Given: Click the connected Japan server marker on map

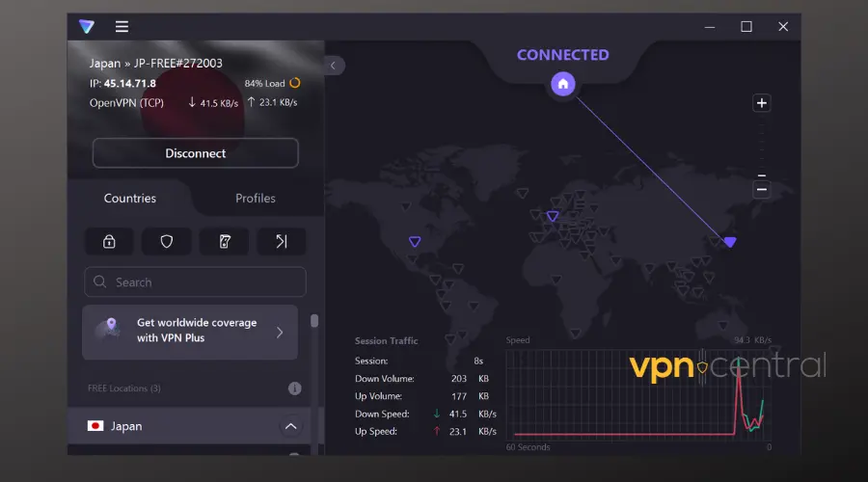Looking at the screenshot, I should (x=730, y=242).
